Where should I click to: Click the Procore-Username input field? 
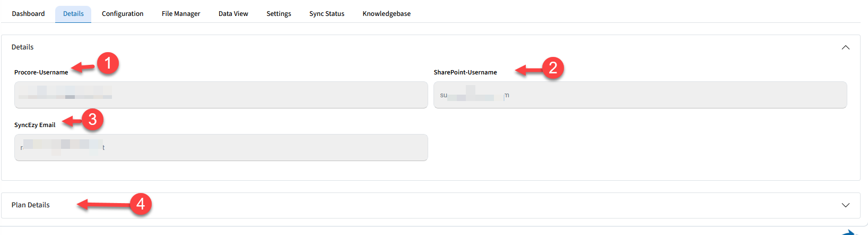[221, 95]
